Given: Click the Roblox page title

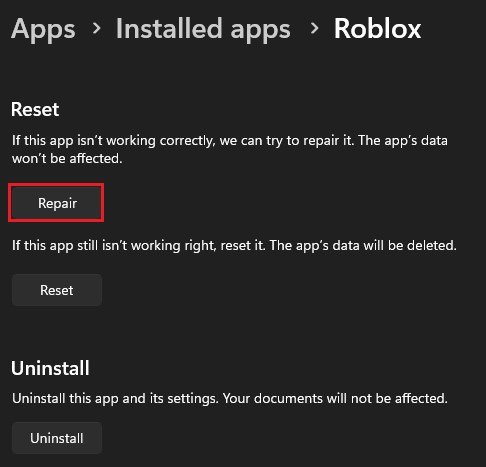Looking at the screenshot, I should (x=377, y=29).
